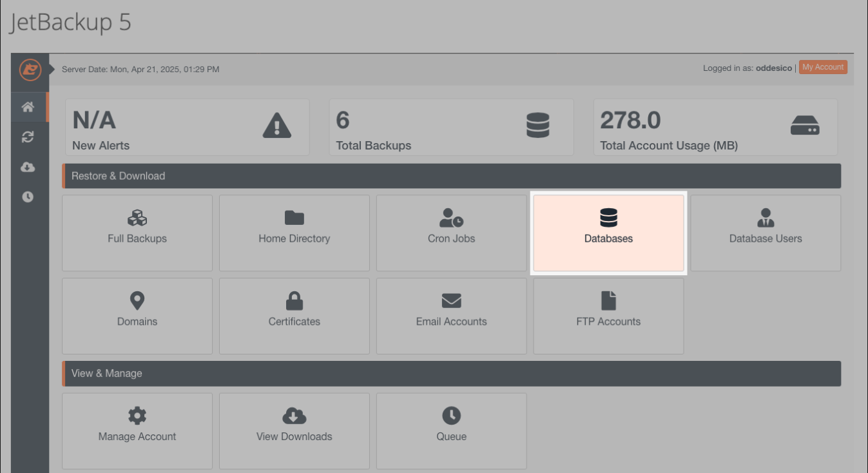Screen dimensions: 868x473
Task: Click the Restore & Download section header
Action: (452, 176)
